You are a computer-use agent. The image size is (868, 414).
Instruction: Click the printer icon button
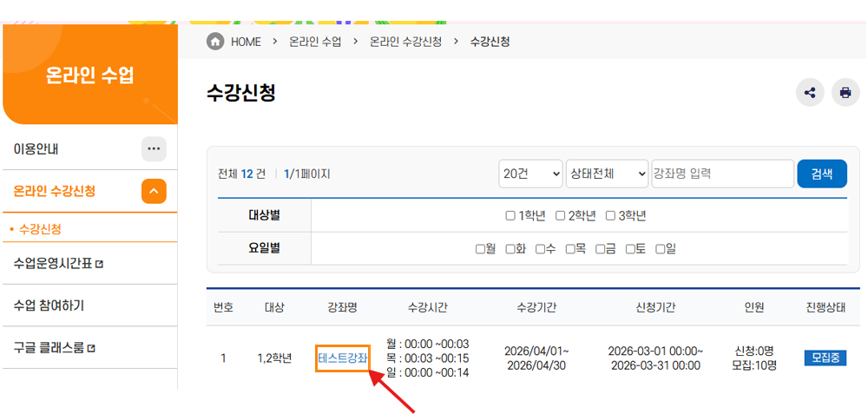click(x=845, y=92)
